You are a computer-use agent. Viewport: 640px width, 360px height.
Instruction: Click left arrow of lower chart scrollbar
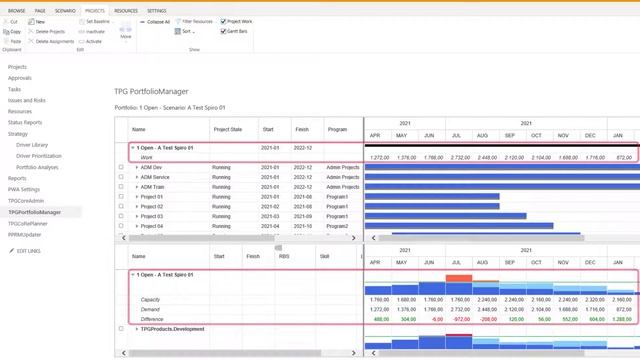[373, 353]
